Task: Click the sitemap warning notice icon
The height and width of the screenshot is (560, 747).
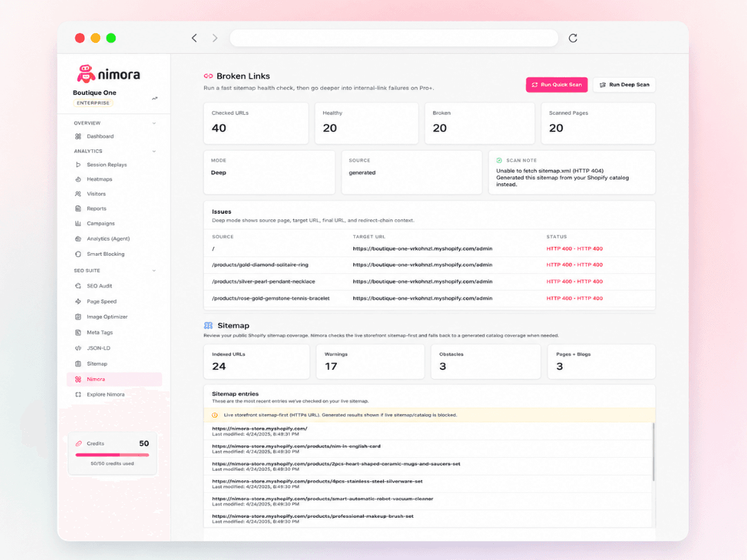Action: (215, 416)
